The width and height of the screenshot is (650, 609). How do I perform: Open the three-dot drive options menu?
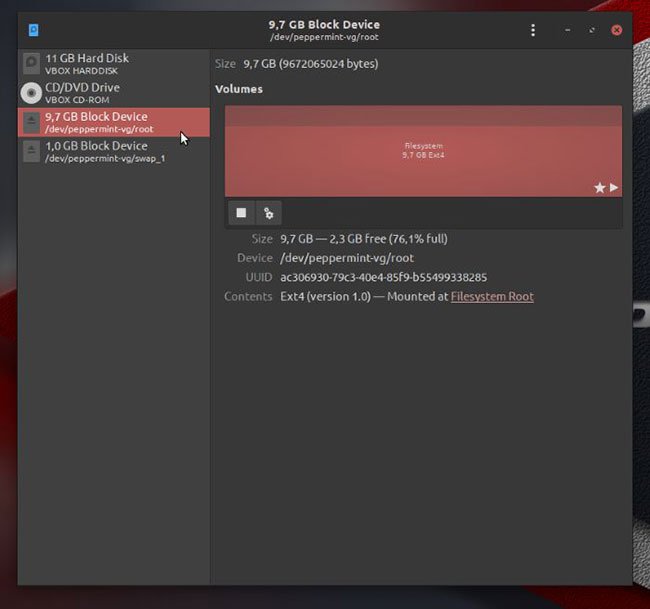tap(533, 30)
